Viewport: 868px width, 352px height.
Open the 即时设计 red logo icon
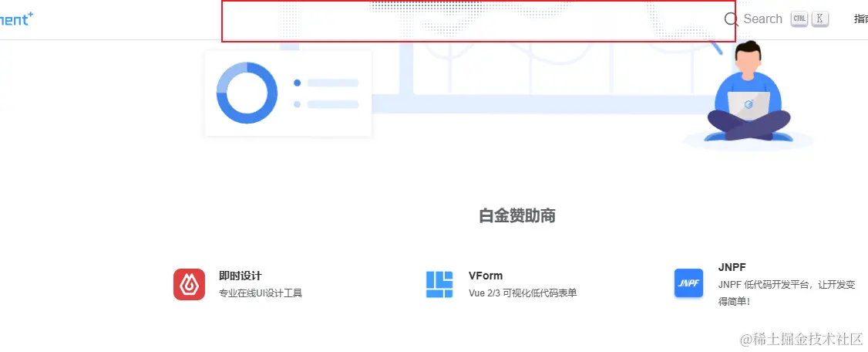190,284
